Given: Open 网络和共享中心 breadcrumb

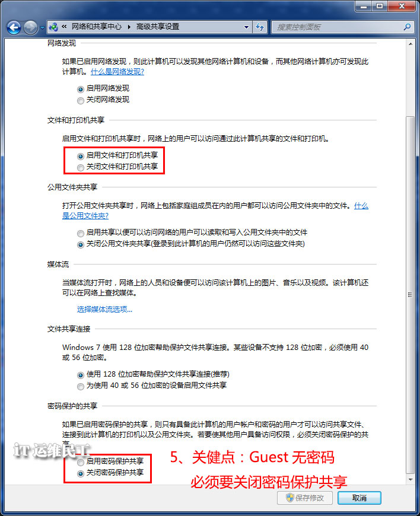Looking at the screenshot, I should pos(97,27).
